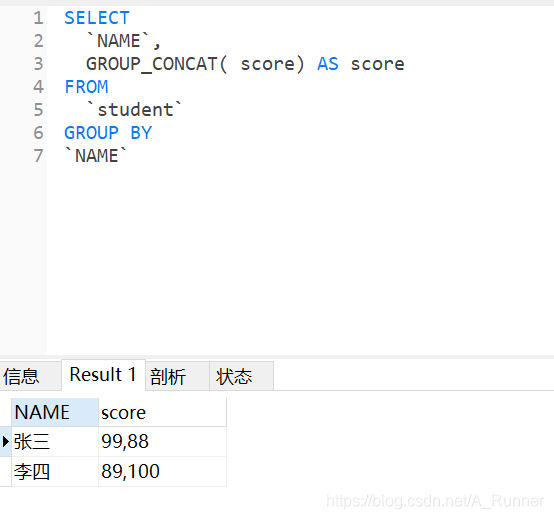Click the `NAME` text in line 7
554x519 pixels.
(96, 156)
